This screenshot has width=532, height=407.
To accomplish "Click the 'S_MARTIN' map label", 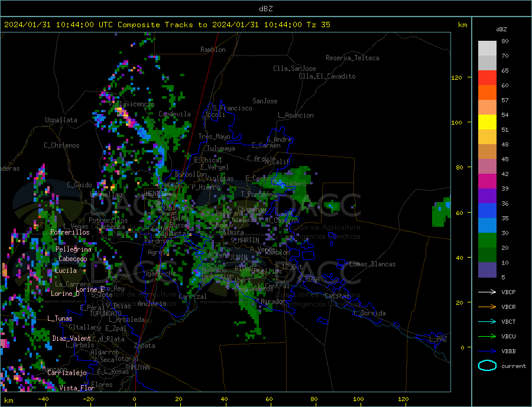I will pyautogui.click(x=245, y=240).
